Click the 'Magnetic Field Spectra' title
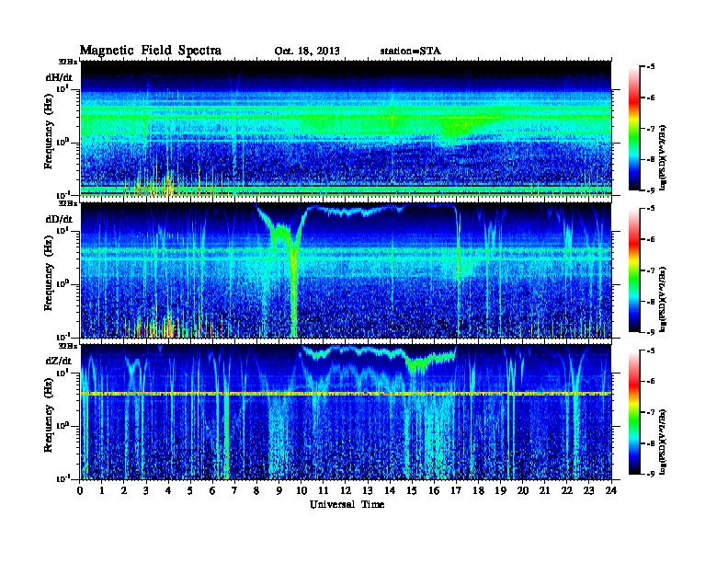Screen dimensions: 728x563 coord(151,51)
